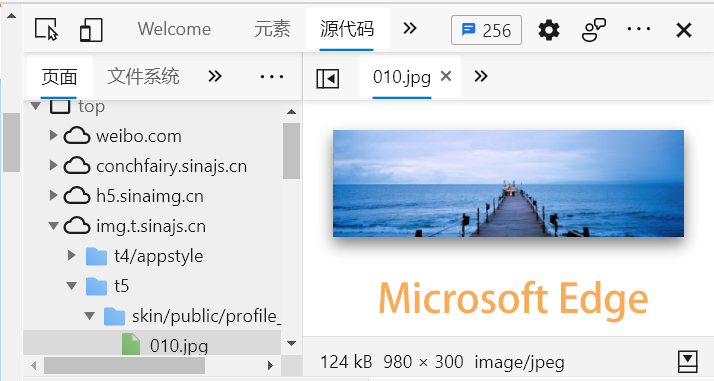The image size is (714, 381).
Task: Expand the h5.sinaimg.cn domain
Action: point(53,195)
